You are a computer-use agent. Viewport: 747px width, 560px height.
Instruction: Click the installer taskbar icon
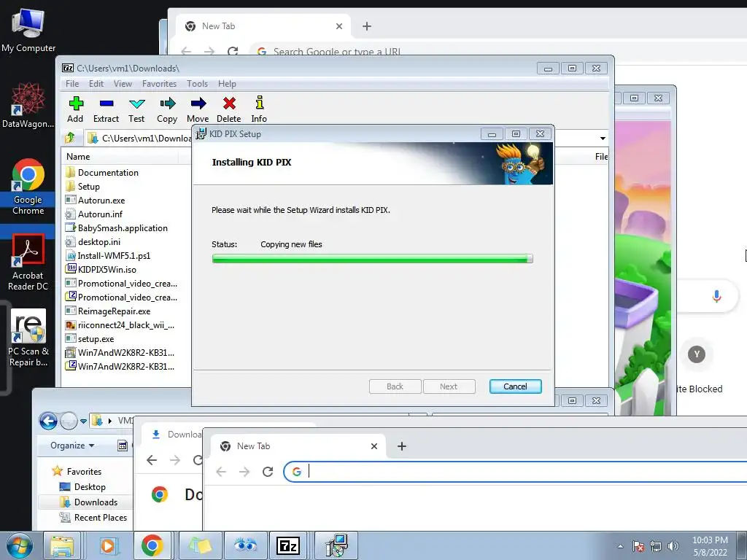336,545
